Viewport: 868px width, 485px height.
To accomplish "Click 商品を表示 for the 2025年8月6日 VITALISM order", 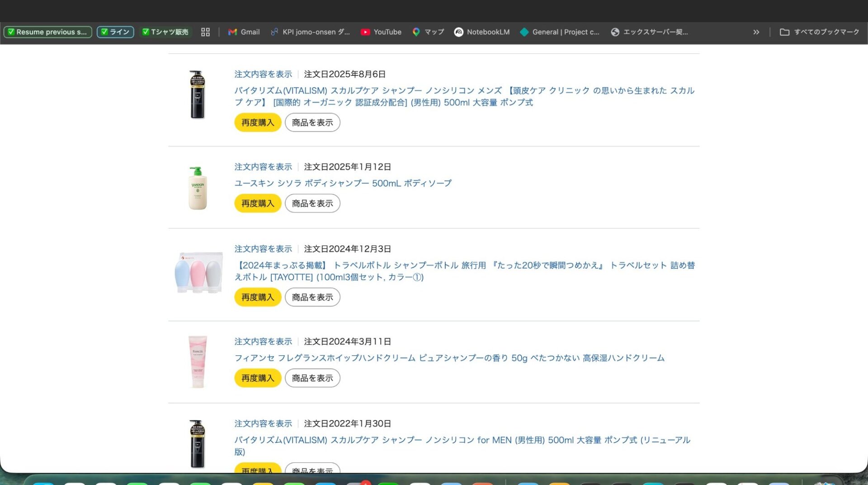I will [x=312, y=122].
